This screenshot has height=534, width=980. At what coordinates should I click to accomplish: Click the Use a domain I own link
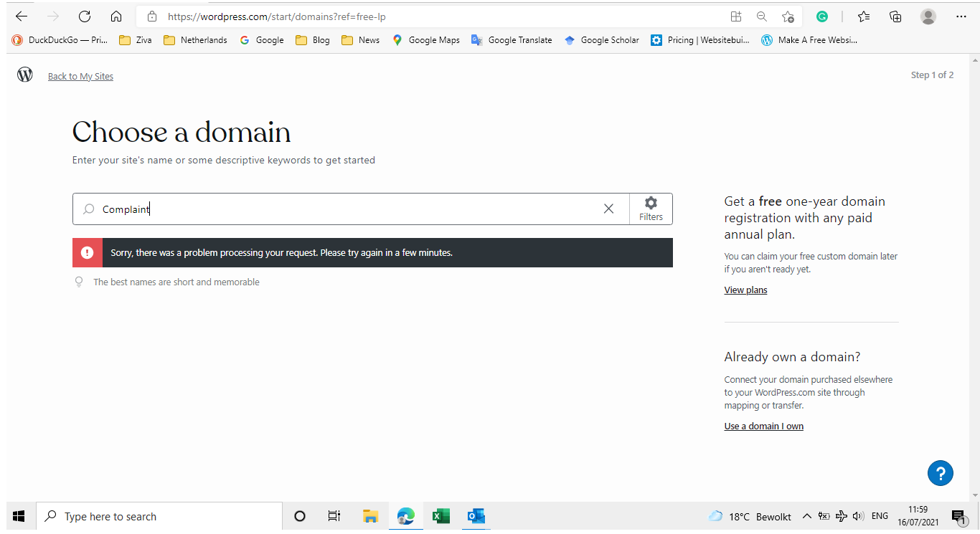[x=763, y=426]
